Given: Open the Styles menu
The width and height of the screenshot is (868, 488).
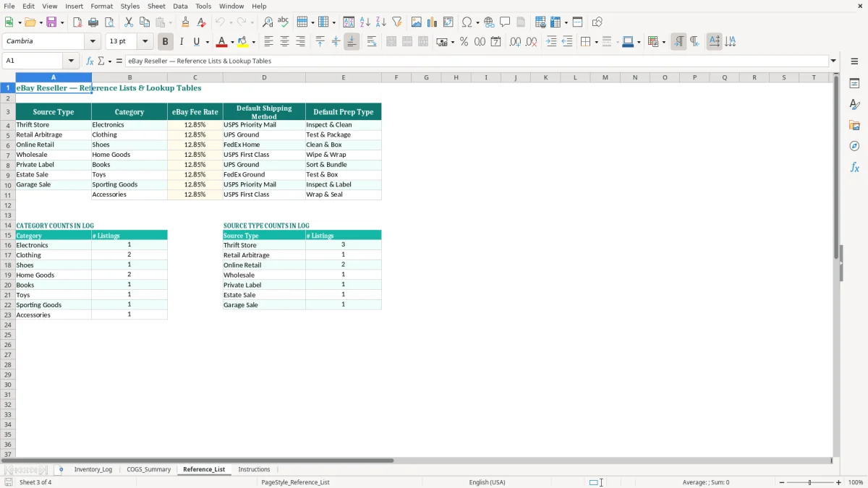Looking at the screenshot, I should (x=130, y=6).
